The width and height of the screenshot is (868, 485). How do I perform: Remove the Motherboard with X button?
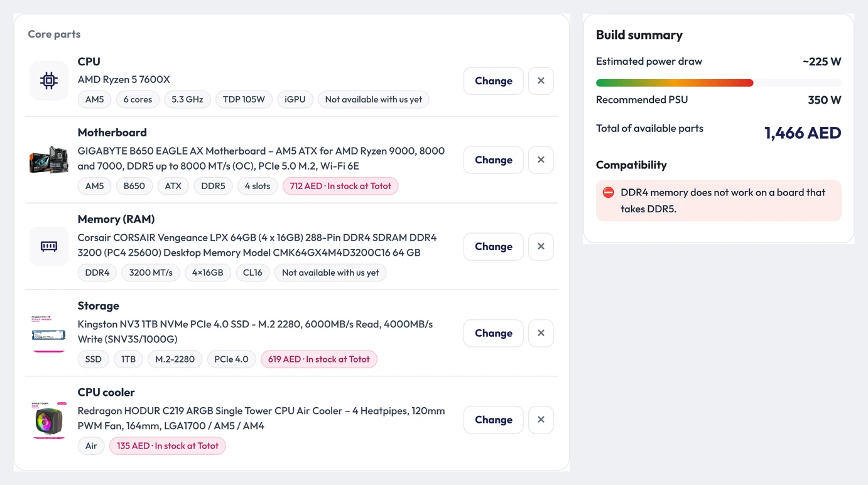[541, 160]
